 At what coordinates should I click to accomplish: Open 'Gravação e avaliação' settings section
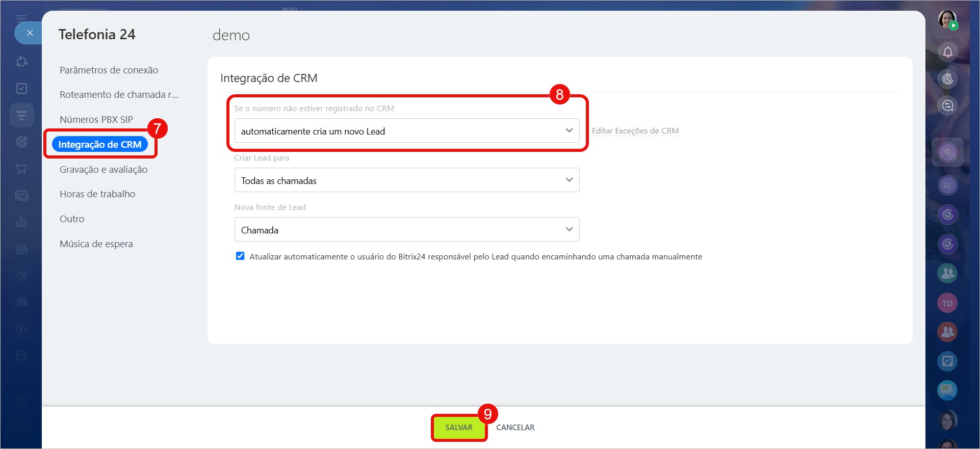[104, 170]
